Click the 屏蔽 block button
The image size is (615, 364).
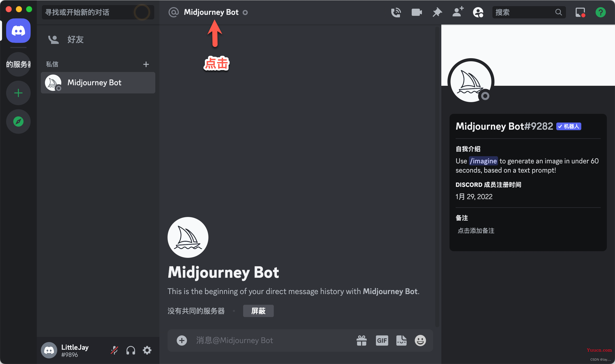tap(258, 311)
